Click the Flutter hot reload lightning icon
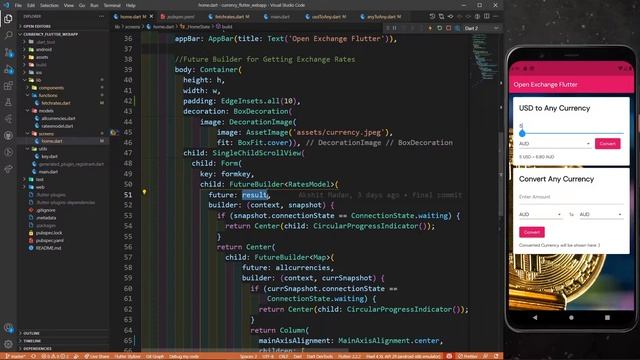Screen dimensions: 640x360 pos(430,28)
